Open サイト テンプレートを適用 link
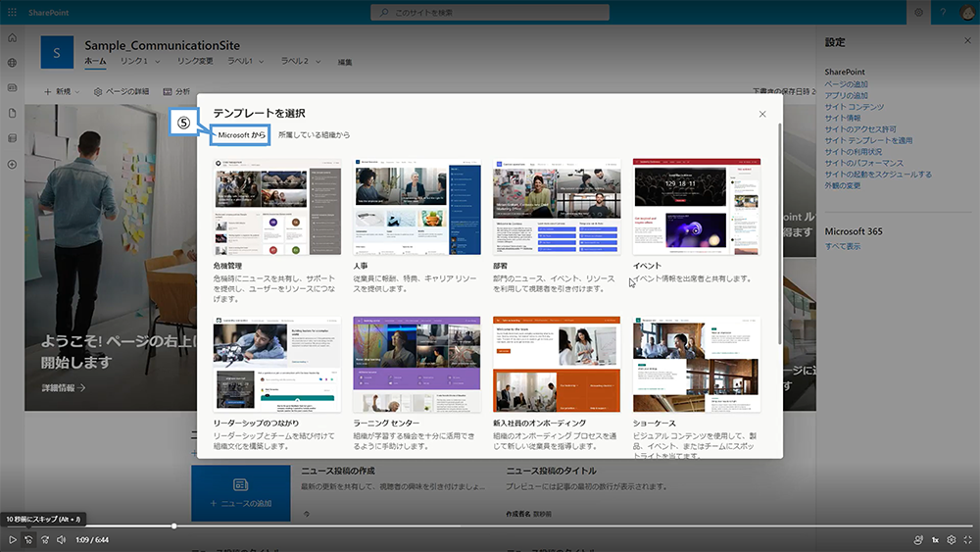The width and height of the screenshot is (980, 552). click(868, 140)
